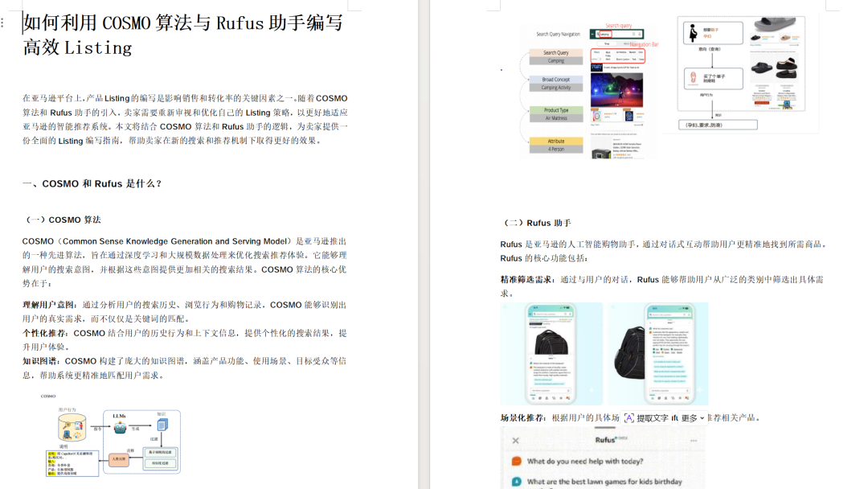Click the bold label 理解用户意图

click(49, 305)
